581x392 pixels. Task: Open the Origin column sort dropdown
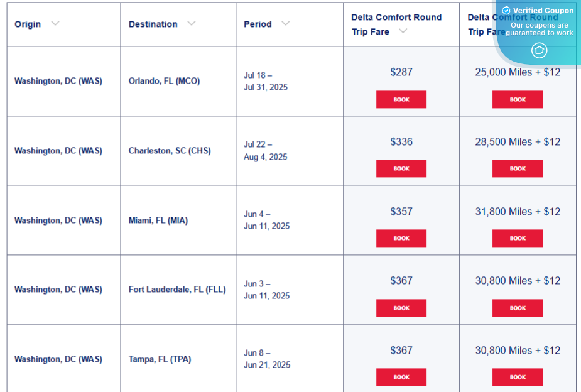coord(55,24)
